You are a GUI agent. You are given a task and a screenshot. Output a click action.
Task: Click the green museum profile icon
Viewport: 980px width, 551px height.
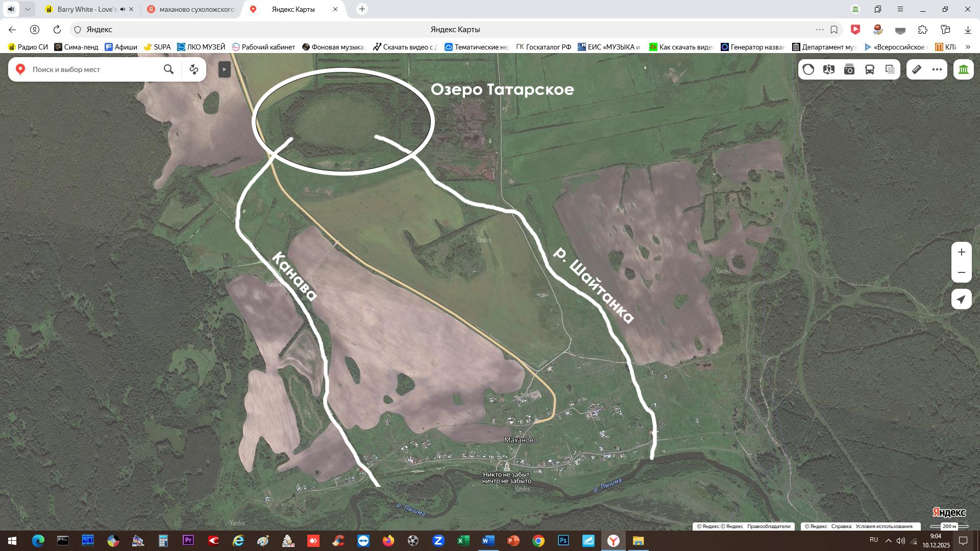pos(964,69)
